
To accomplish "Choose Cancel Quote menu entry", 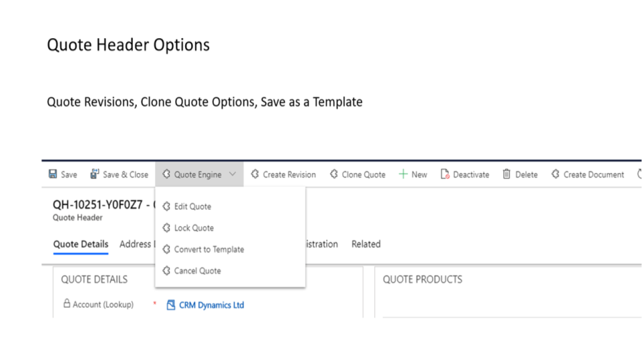I will pos(197,271).
